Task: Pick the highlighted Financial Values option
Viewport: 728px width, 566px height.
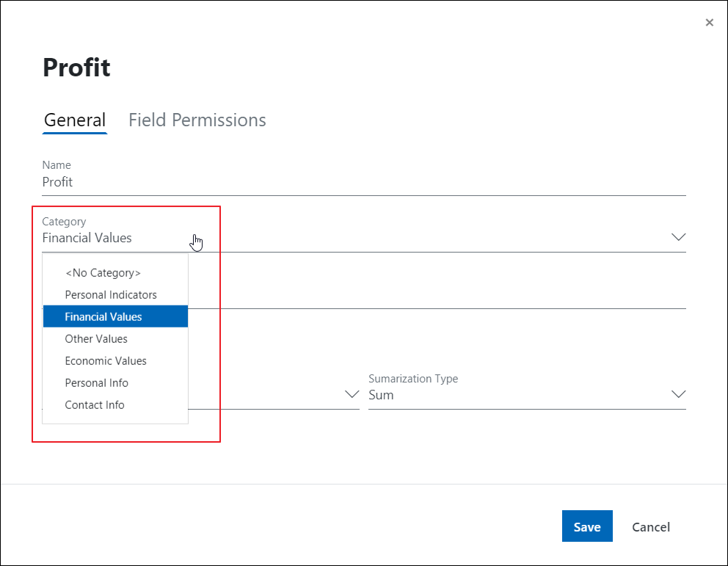Action: [116, 316]
